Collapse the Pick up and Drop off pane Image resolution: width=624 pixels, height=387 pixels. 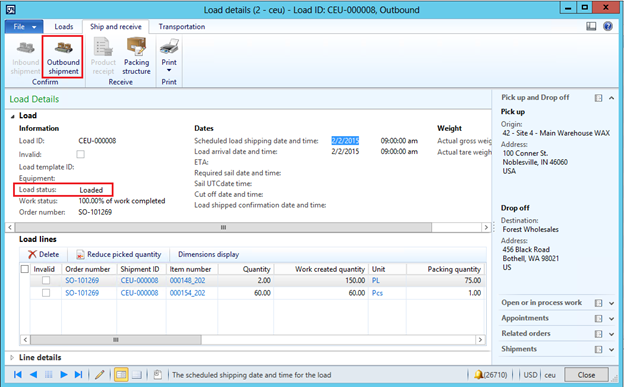pyautogui.click(x=612, y=98)
